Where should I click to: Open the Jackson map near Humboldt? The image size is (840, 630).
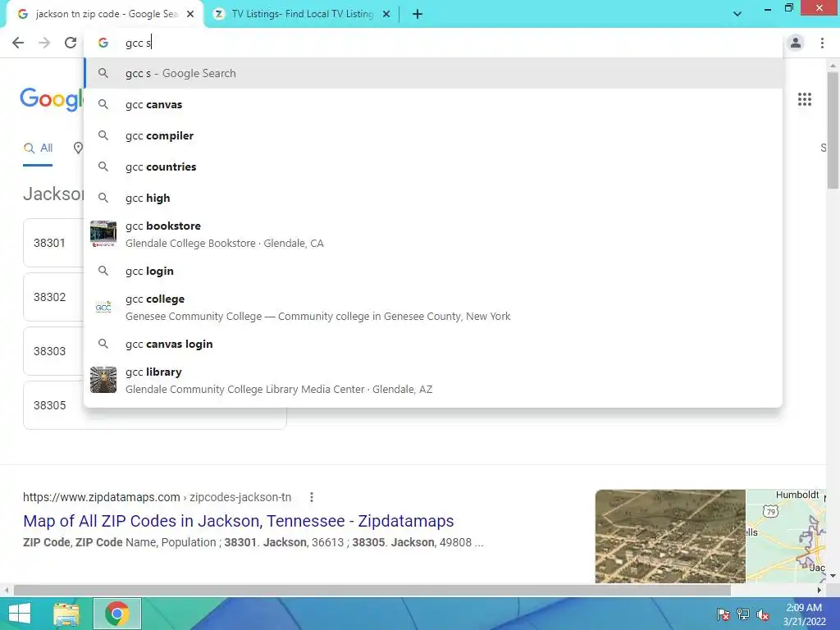point(786,536)
